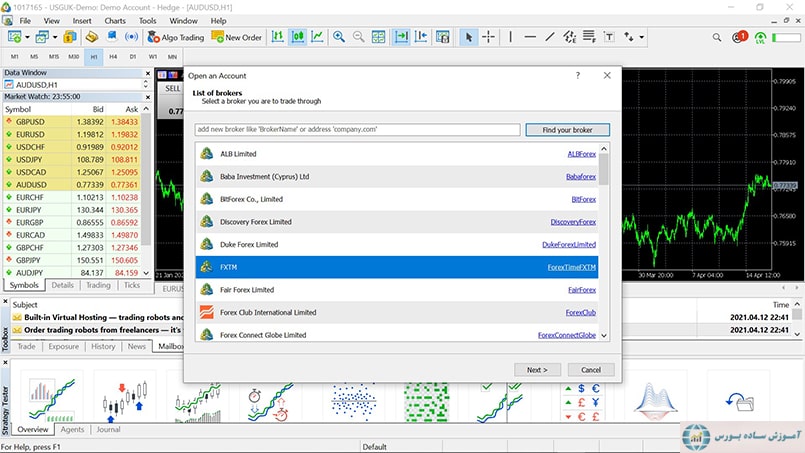Select the crosshair tool

tap(488, 37)
